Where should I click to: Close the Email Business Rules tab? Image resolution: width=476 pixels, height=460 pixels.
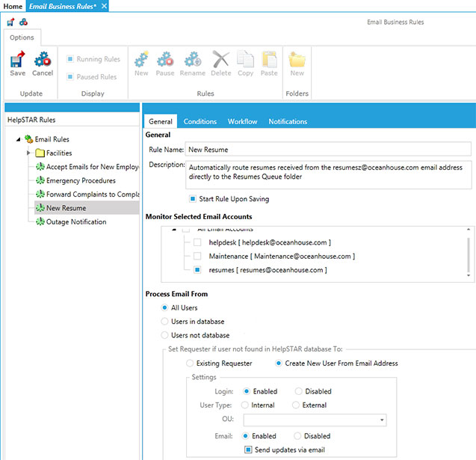pyautogui.click(x=105, y=6)
